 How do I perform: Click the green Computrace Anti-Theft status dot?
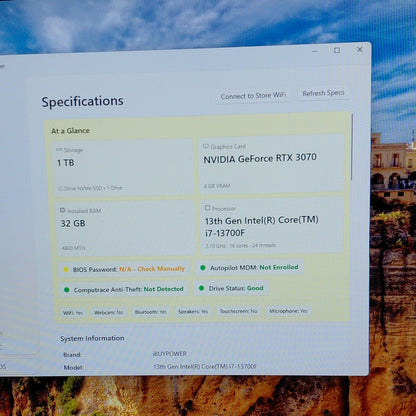point(66,290)
